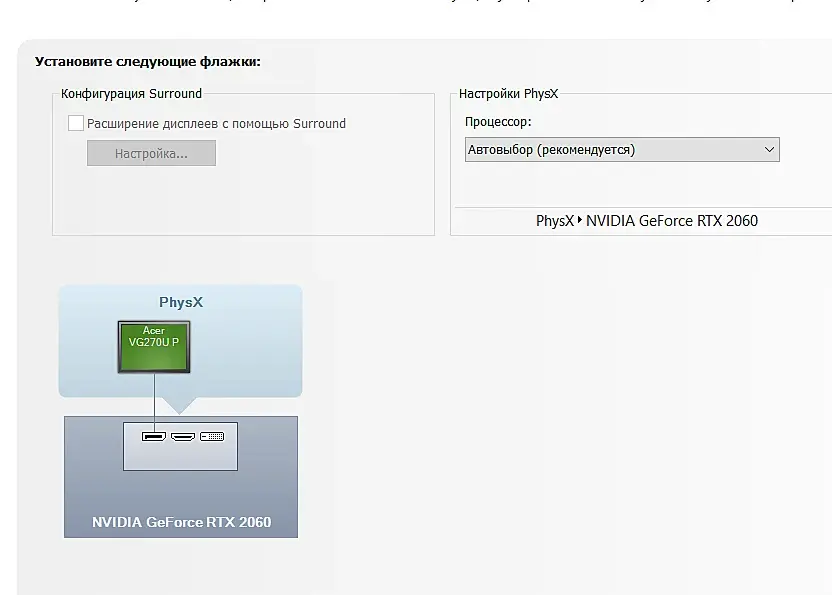Click the Процессор: label
The width and height of the screenshot is (832, 595).
[498, 122]
